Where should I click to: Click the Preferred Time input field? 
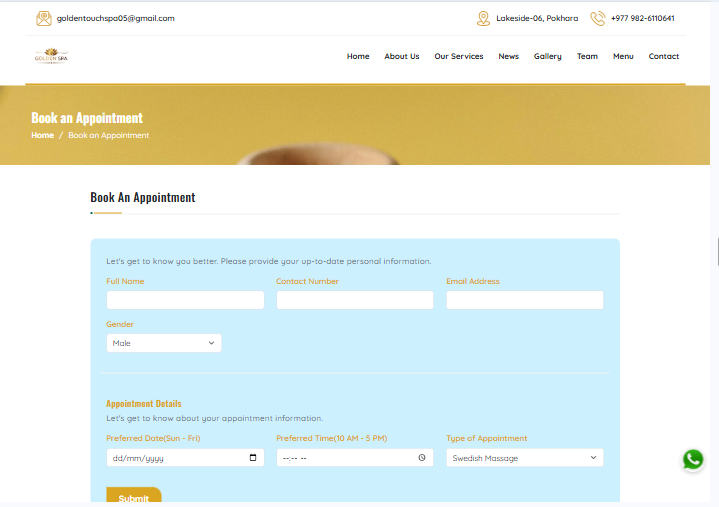click(x=355, y=457)
